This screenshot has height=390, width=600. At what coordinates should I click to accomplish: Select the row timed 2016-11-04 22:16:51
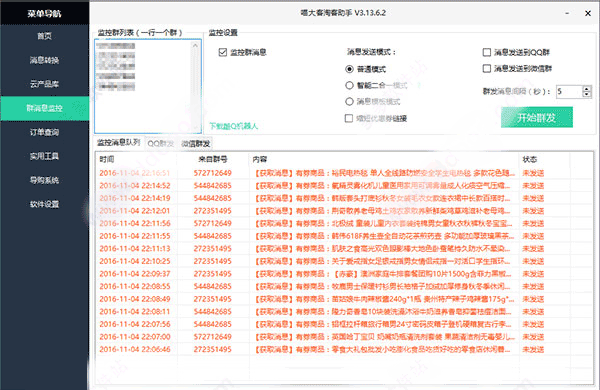(344, 173)
